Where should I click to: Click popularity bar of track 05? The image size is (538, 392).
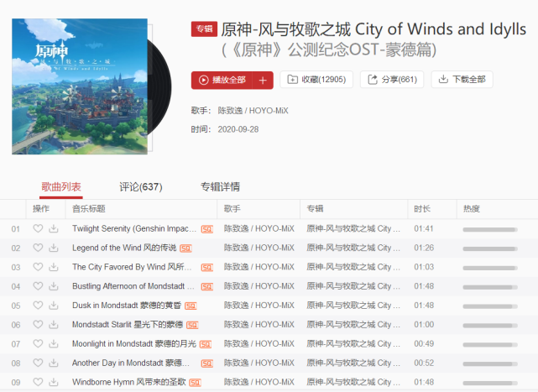pos(490,306)
